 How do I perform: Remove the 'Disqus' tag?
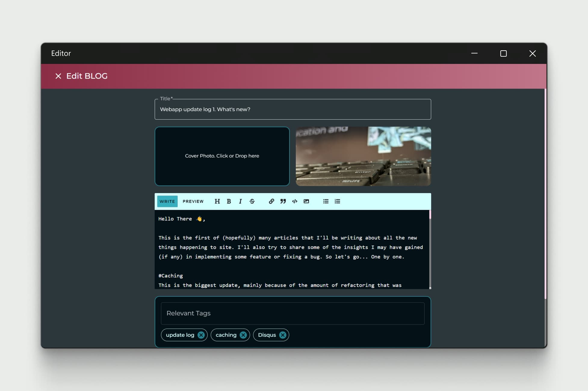click(283, 335)
